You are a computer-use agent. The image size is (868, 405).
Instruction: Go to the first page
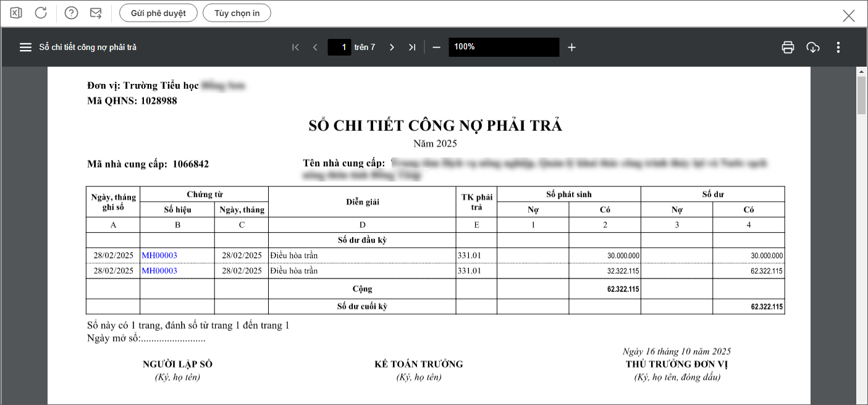pos(295,47)
